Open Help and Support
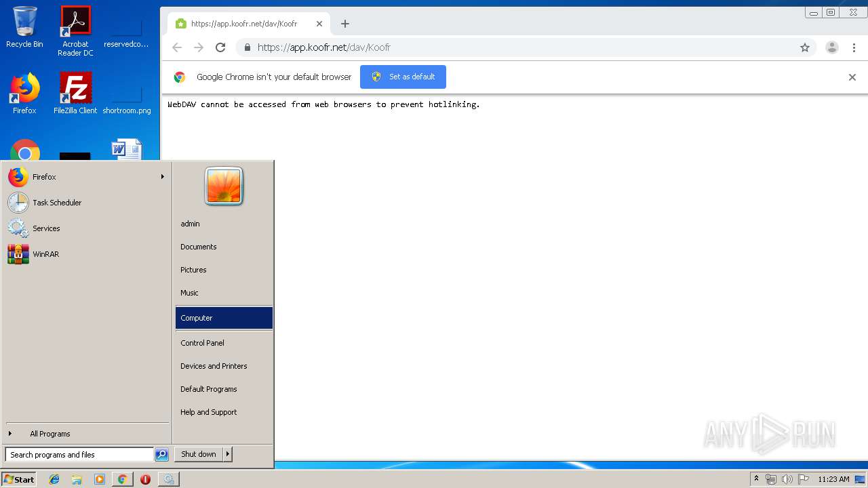868x488 pixels. (x=224, y=412)
